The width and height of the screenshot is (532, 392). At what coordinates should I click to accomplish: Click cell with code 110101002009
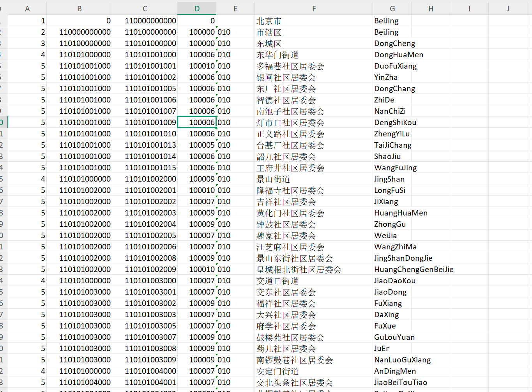pyautogui.click(x=145, y=269)
